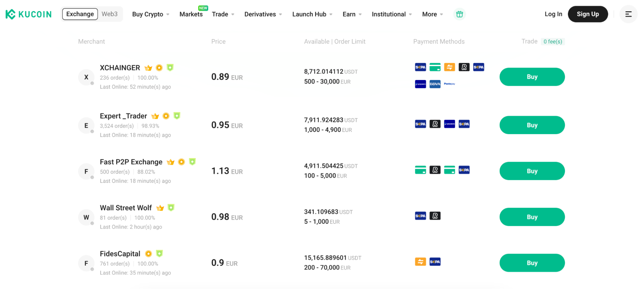The height and width of the screenshot is (289, 644).
Task: Click FidesCapital's green shield badge
Action: pos(159,253)
